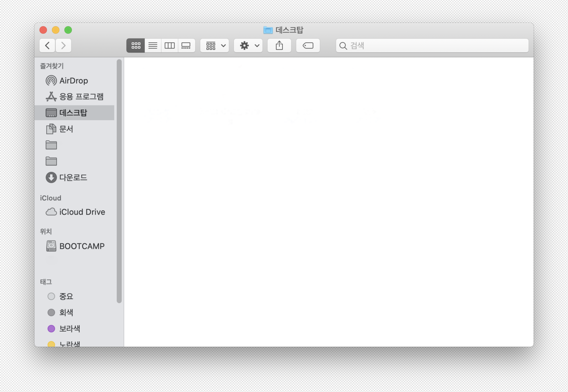Go forward with the right arrow
Viewport: 568px width, 392px height.
tap(63, 45)
